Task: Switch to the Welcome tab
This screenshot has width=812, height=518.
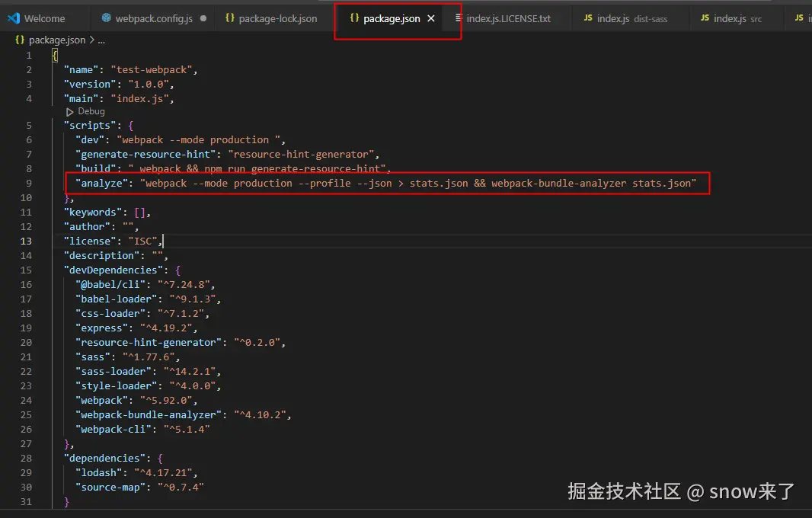Action: pyautogui.click(x=37, y=18)
